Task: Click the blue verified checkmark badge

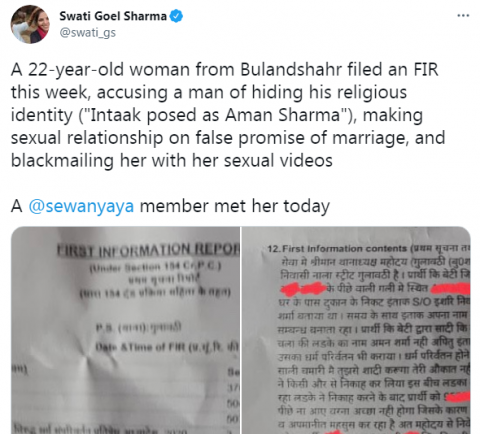Action: click(x=176, y=16)
